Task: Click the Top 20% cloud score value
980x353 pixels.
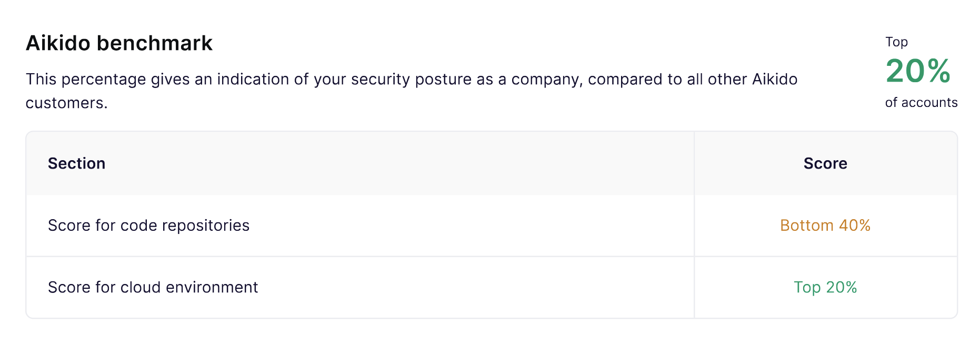Action: click(825, 287)
